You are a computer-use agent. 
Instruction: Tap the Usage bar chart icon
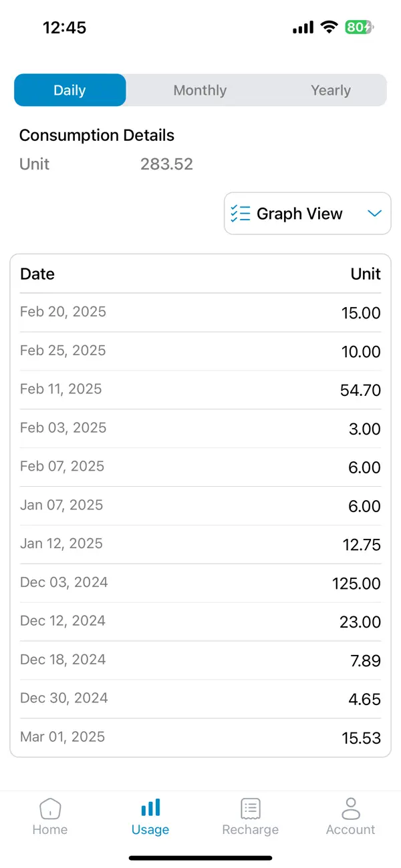click(150, 808)
